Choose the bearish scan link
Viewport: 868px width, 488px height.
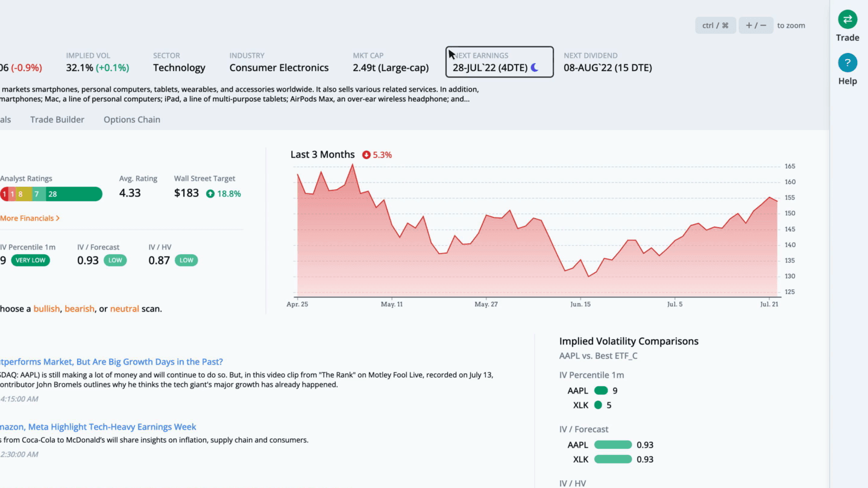tap(80, 308)
